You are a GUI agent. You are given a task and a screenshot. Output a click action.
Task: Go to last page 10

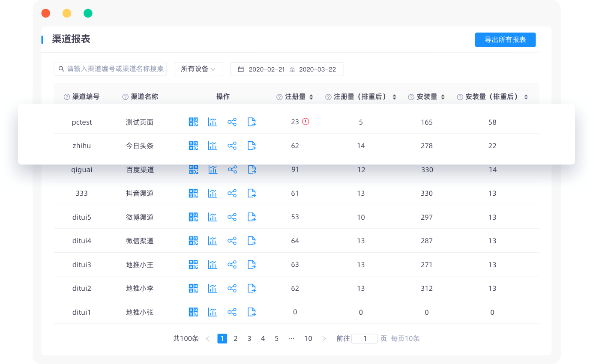point(308,339)
